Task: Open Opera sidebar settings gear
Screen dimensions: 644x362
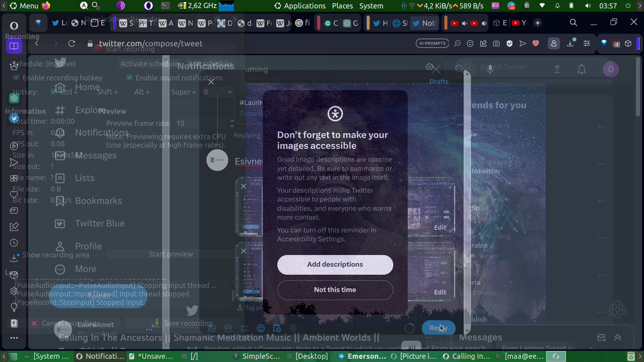Action: click(x=14, y=291)
